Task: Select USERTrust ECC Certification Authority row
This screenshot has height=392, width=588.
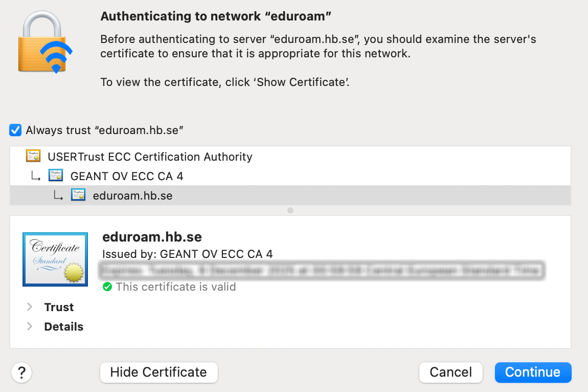Action: point(150,157)
